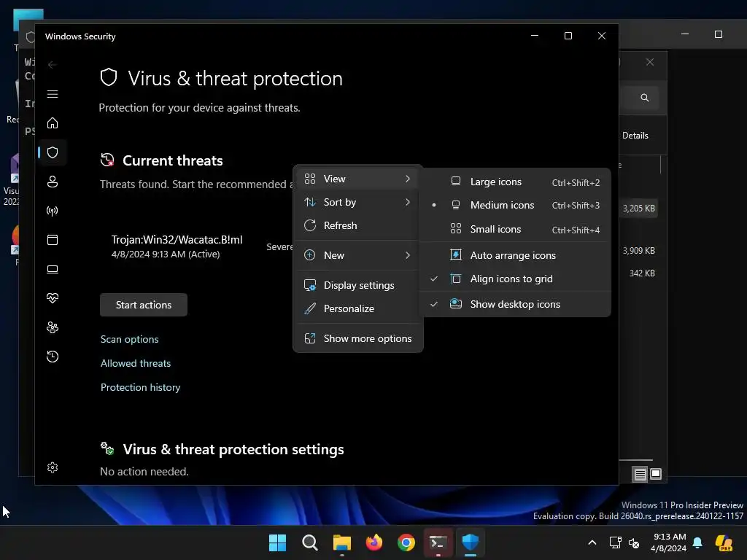Click Details button in background window
The image size is (747, 560).
[x=635, y=136]
